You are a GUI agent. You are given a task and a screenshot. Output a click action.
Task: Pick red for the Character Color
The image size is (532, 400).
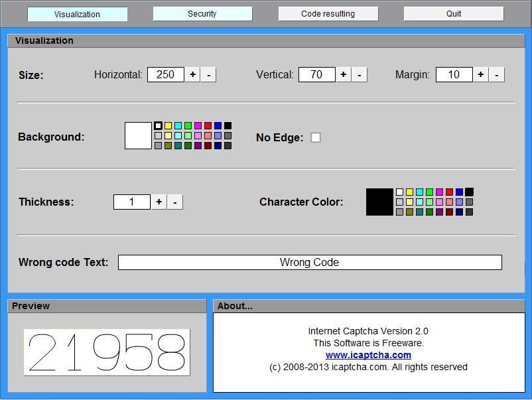coord(449,192)
